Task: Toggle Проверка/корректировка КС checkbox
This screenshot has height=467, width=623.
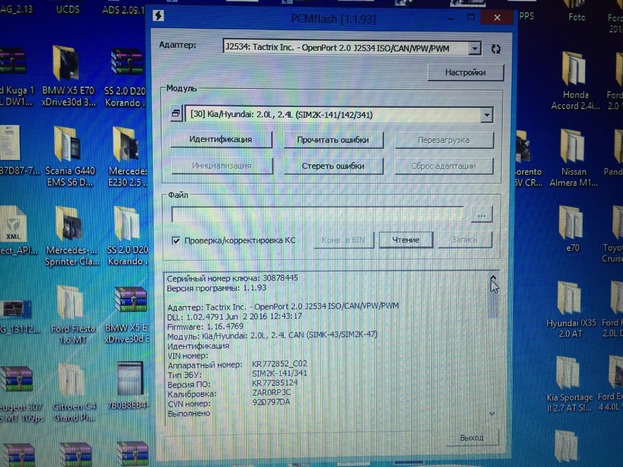Action: tap(176, 240)
